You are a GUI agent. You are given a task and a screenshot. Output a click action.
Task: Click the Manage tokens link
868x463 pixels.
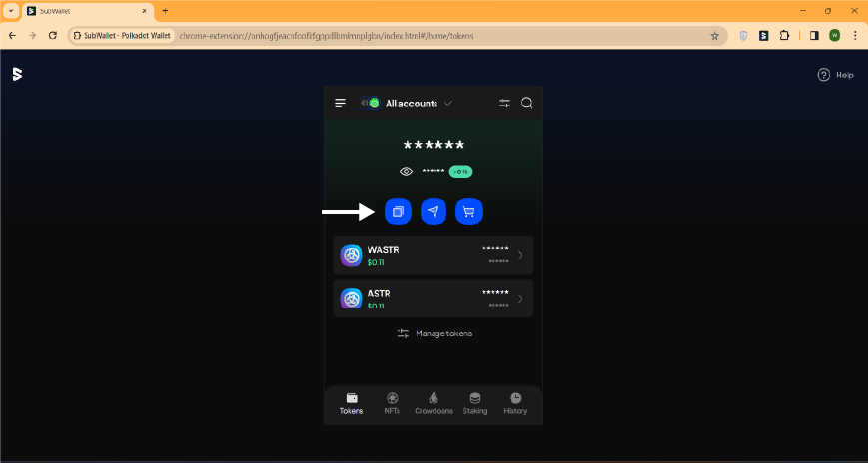(x=434, y=333)
